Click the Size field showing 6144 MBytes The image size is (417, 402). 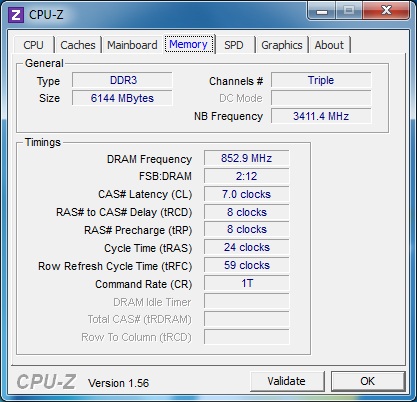click(122, 98)
